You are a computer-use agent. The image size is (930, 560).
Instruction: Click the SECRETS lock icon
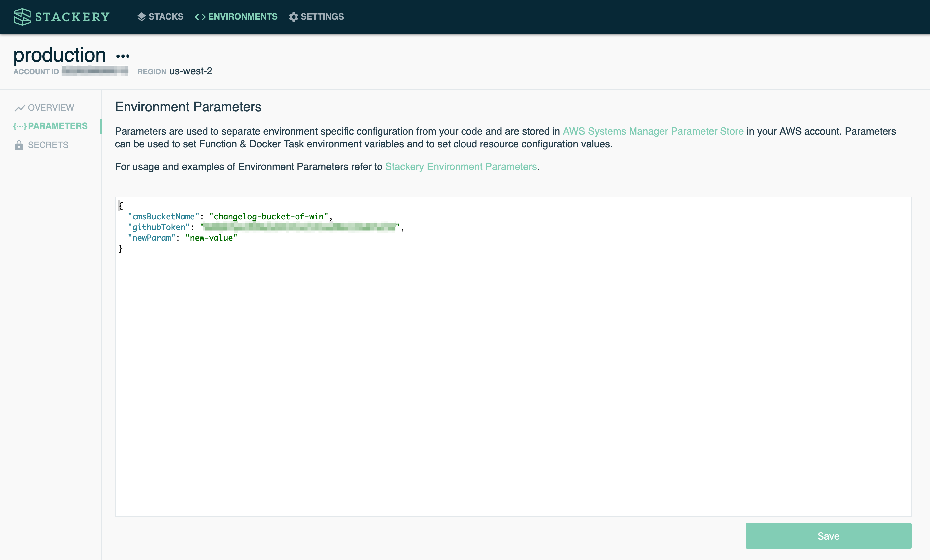(x=18, y=145)
